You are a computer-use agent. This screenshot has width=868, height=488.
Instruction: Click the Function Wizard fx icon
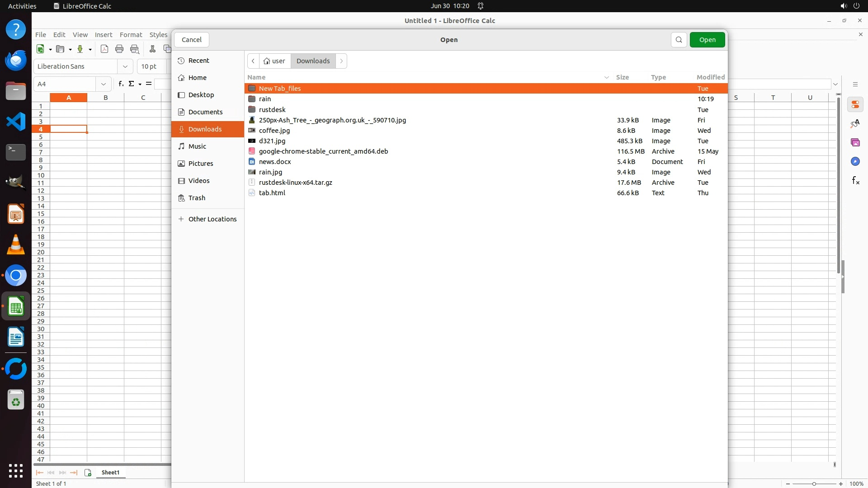click(x=121, y=84)
